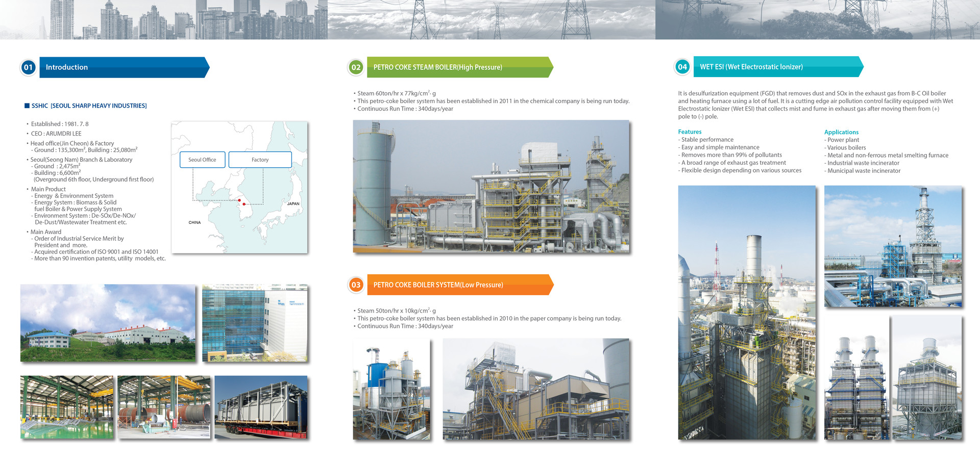Image resolution: width=980 pixels, height=463 pixels.
Task: Click the 'Steam 60ton/hr x 77kg/cm²·g' line
Action: (397, 93)
